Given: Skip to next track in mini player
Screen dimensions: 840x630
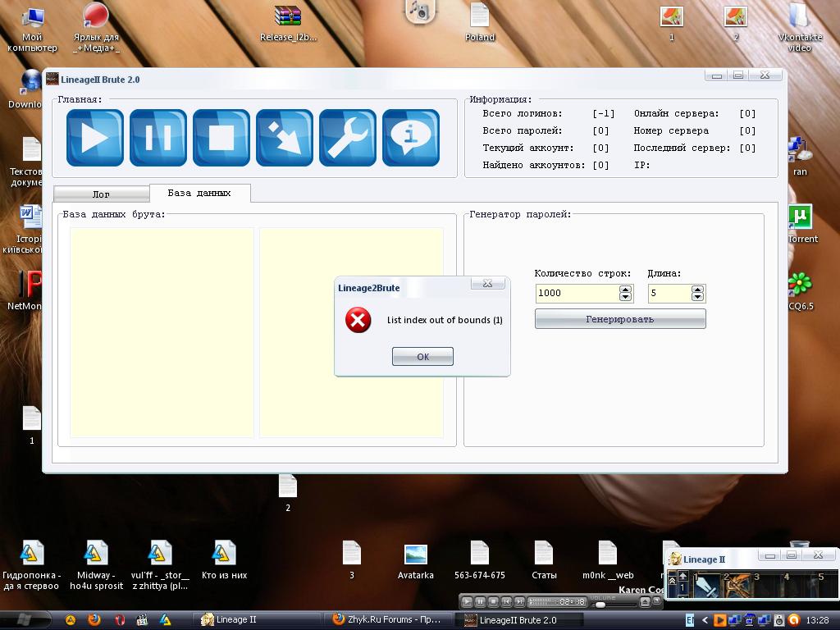Looking at the screenshot, I should (x=519, y=601).
